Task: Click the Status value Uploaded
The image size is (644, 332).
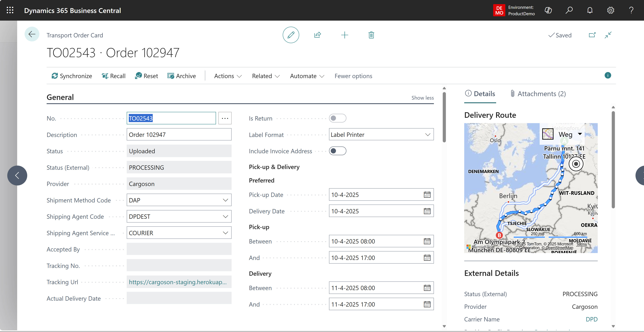Action: tap(179, 151)
